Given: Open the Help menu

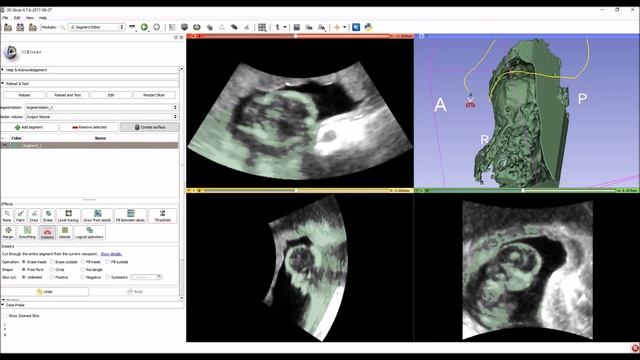Looking at the screenshot, I should (x=43, y=18).
